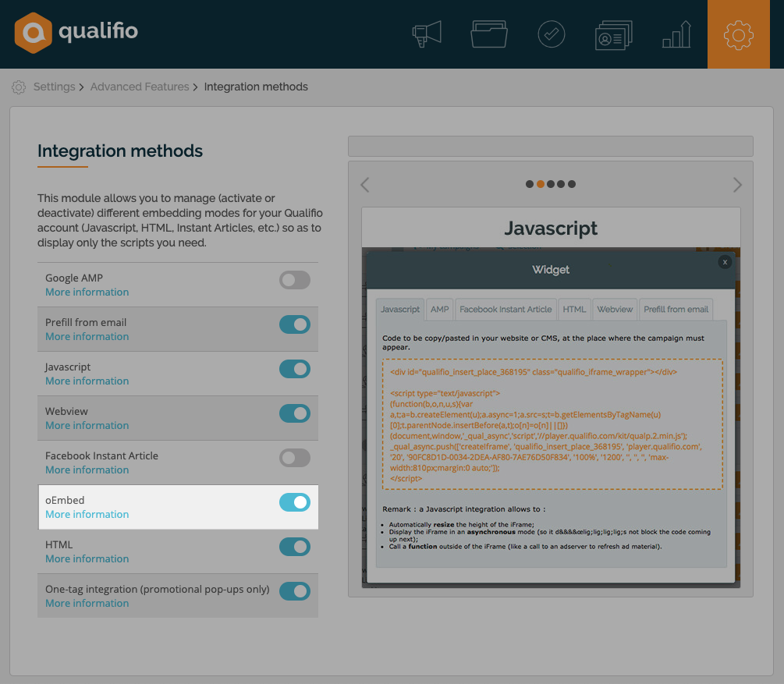Disable the Prefill from email toggle
This screenshot has width=784, height=684.
295,324
